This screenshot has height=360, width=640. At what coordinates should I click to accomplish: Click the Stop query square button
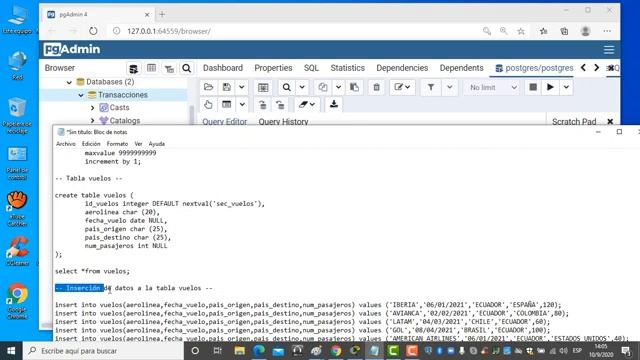click(x=533, y=87)
